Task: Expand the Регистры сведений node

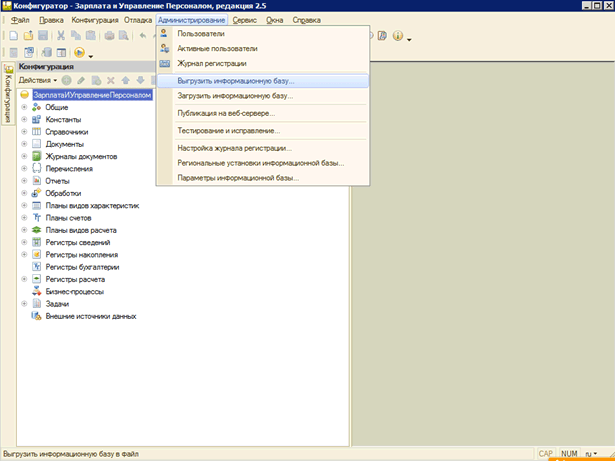Action: 24,242
